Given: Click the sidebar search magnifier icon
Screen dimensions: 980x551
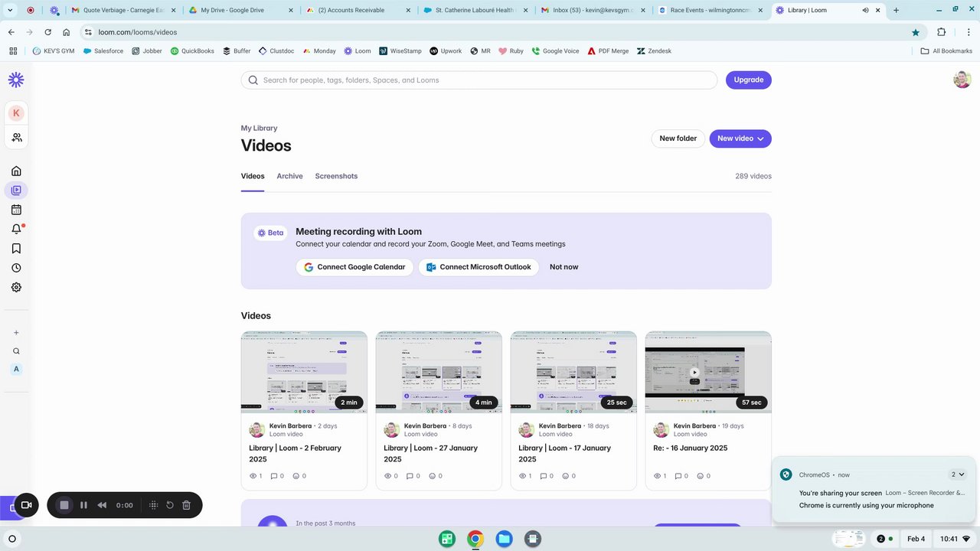Looking at the screenshot, I should point(16,351).
